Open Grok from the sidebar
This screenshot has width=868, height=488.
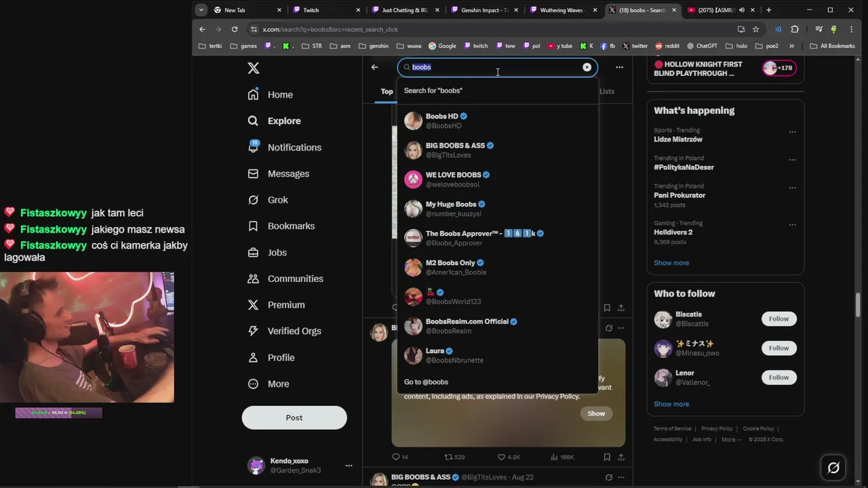[268, 200]
